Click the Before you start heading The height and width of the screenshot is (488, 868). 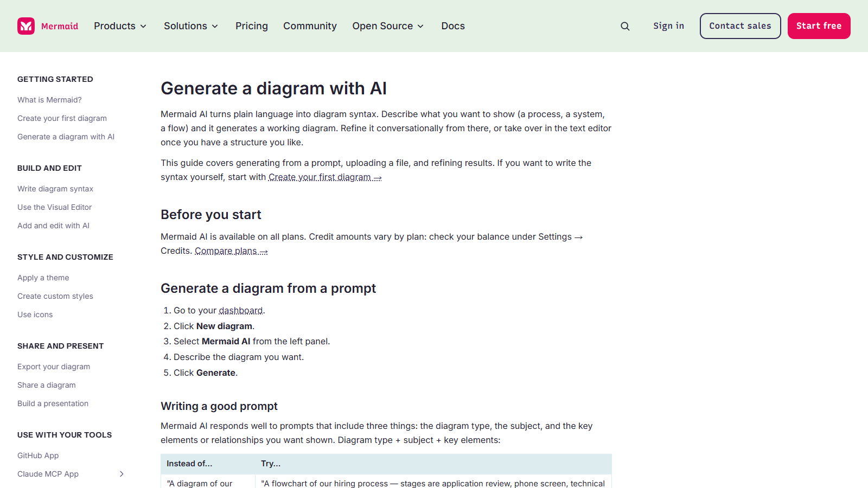click(x=210, y=215)
